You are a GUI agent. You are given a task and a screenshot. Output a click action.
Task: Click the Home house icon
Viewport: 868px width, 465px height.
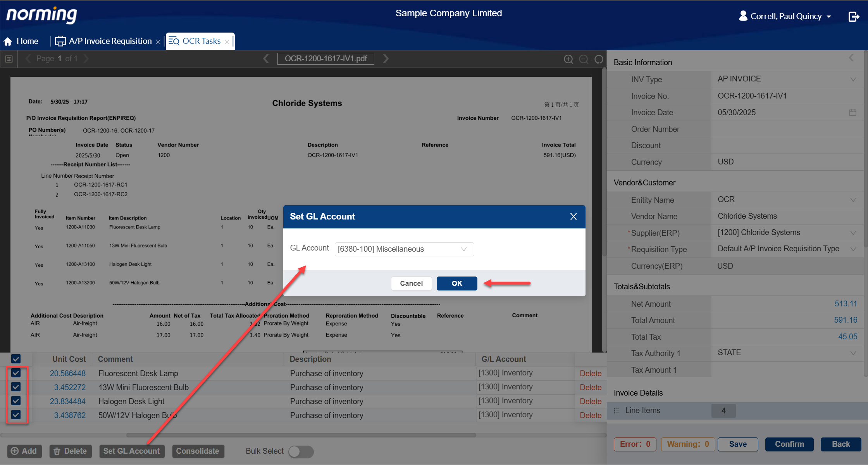pos(8,41)
